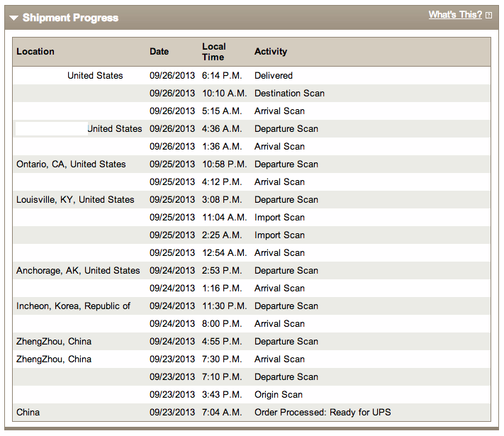
Task: Click the 11:04 A.M. Import Scan row
Action: (x=252, y=218)
